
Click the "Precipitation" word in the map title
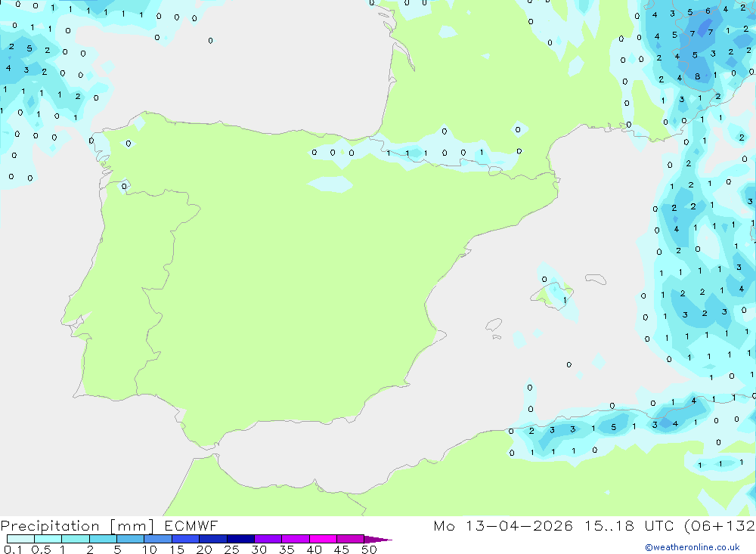(x=50, y=526)
